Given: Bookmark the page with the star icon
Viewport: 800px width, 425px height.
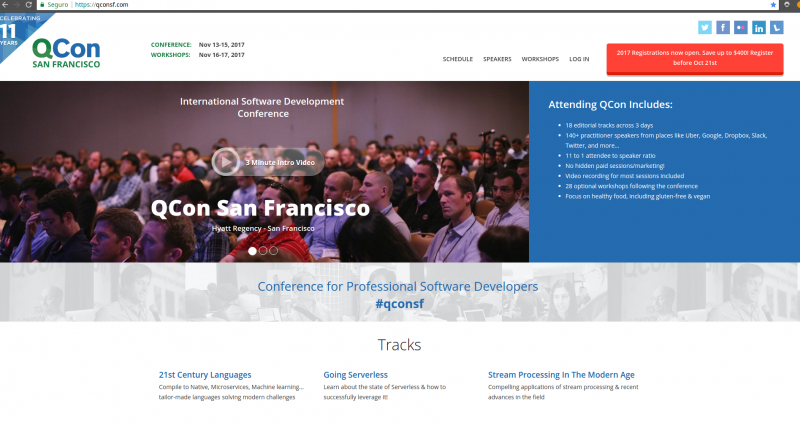Looking at the screenshot, I should pyautogui.click(x=773, y=5).
